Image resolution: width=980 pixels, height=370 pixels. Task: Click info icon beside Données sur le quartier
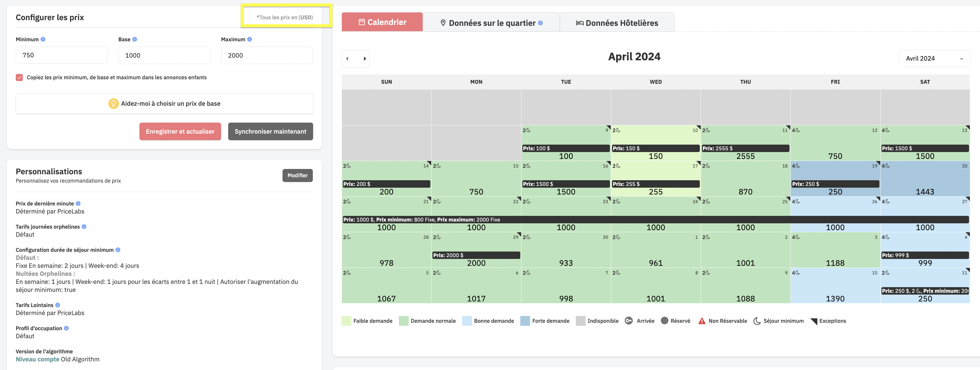pyautogui.click(x=540, y=23)
